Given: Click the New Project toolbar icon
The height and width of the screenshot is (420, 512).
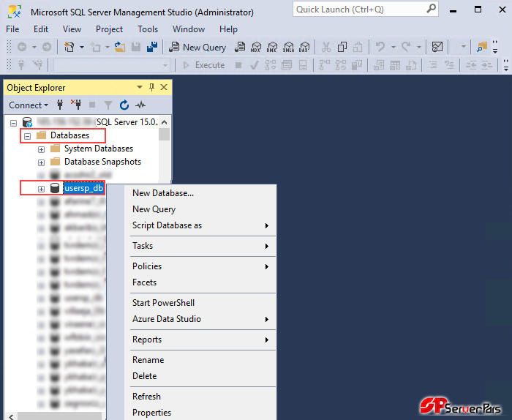Looking at the screenshot, I should [69, 48].
